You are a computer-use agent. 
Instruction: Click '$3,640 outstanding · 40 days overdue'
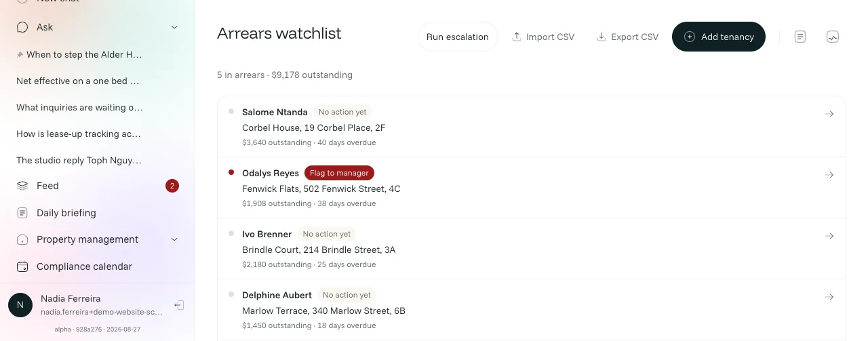(x=309, y=142)
